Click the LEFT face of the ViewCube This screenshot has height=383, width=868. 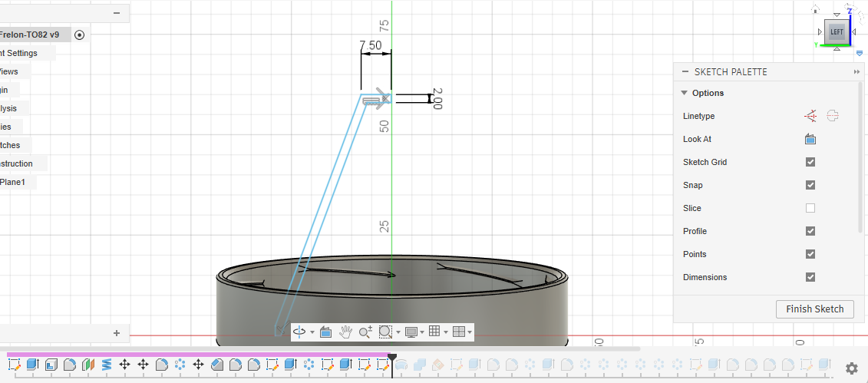pos(837,32)
